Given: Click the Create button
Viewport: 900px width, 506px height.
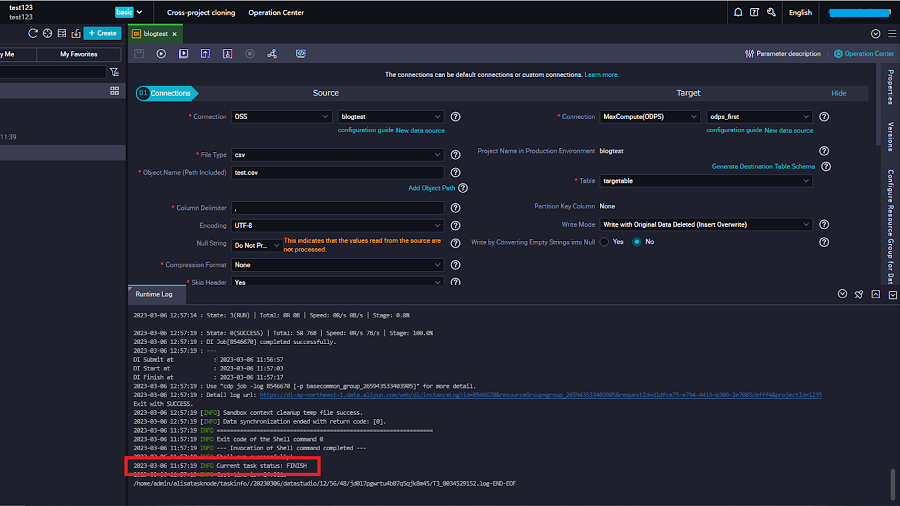Looking at the screenshot, I should [x=102, y=33].
